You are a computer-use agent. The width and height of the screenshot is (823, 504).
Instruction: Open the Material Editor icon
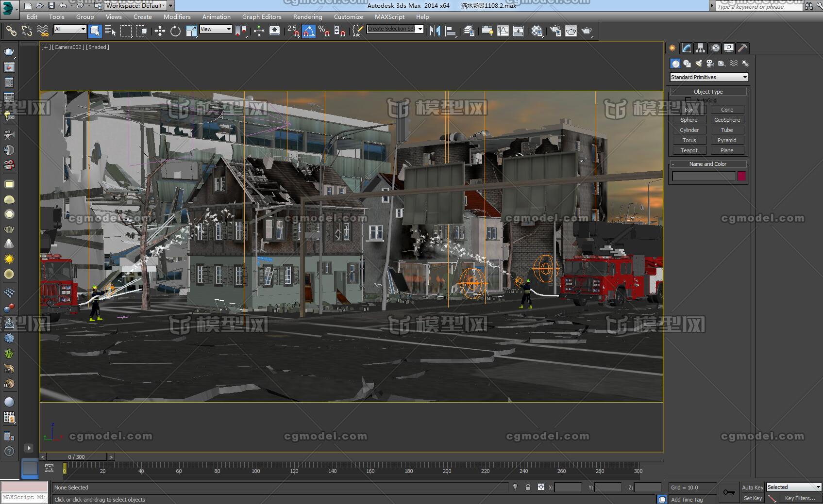click(537, 31)
